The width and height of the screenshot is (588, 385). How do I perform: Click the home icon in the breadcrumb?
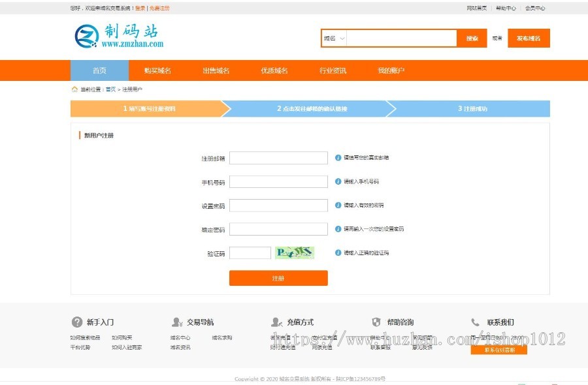[74, 89]
